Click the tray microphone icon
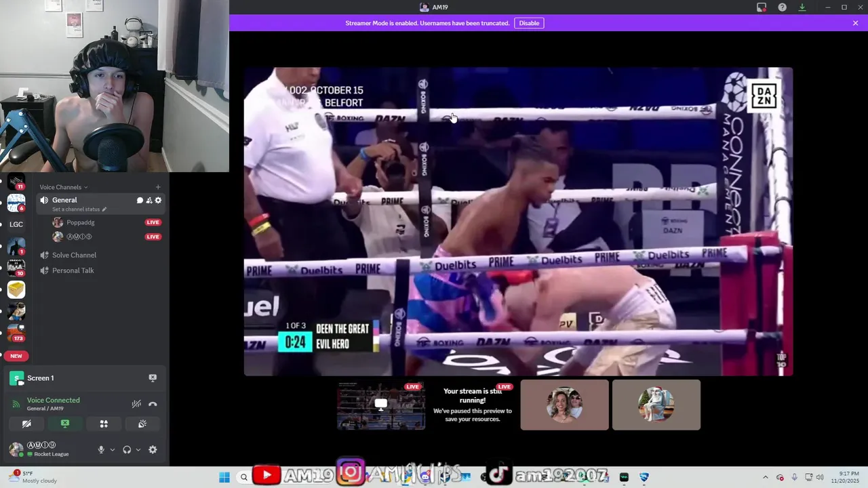The width and height of the screenshot is (868, 488). (x=794, y=477)
